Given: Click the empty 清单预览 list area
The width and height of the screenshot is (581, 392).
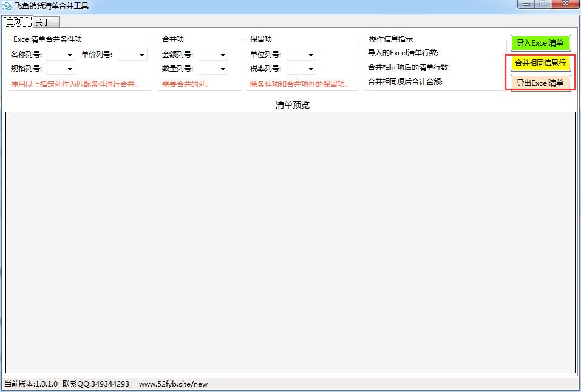Looking at the screenshot, I should coord(290,242).
